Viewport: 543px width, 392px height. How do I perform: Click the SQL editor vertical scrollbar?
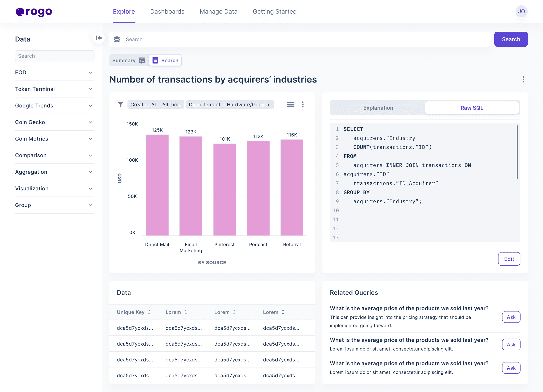point(517,152)
